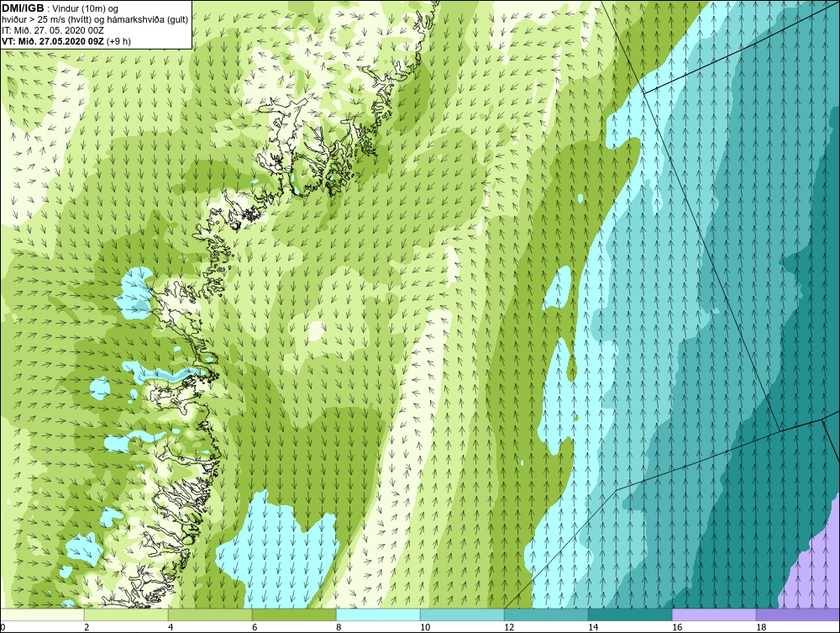Click the 'VT: Mið. 27.05.2020 09Z' valid time line

point(66,40)
